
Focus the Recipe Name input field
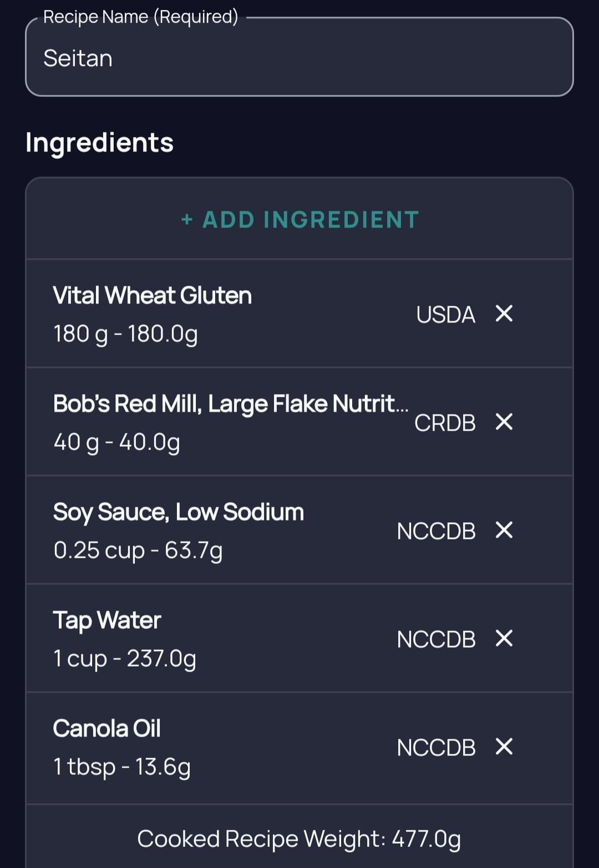coord(299,58)
